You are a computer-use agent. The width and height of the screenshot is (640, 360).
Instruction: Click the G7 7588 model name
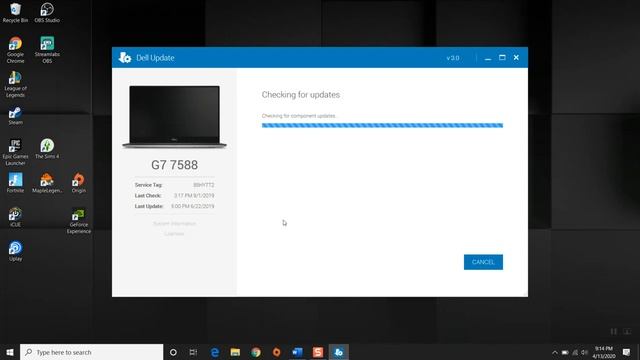[174, 165]
